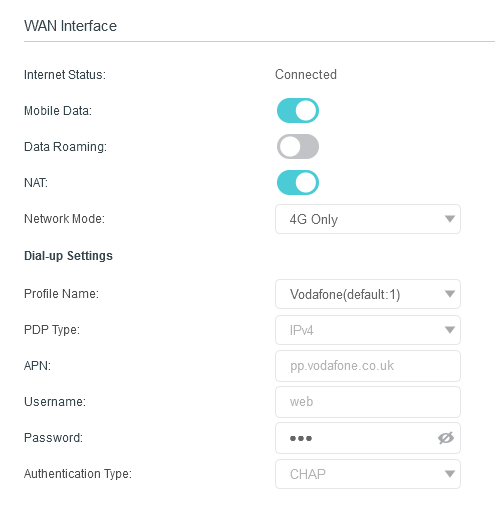Viewport: 495px width, 511px height.
Task: Expand the Profile Name dropdown
Action: pyautogui.click(x=368, y=294)
